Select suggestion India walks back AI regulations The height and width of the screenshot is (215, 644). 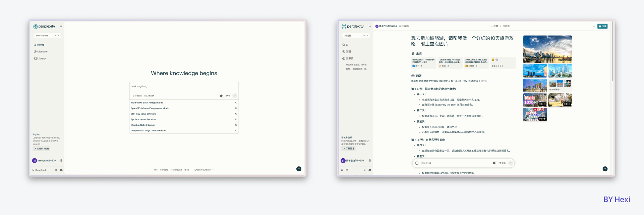(x=184, y=102)
